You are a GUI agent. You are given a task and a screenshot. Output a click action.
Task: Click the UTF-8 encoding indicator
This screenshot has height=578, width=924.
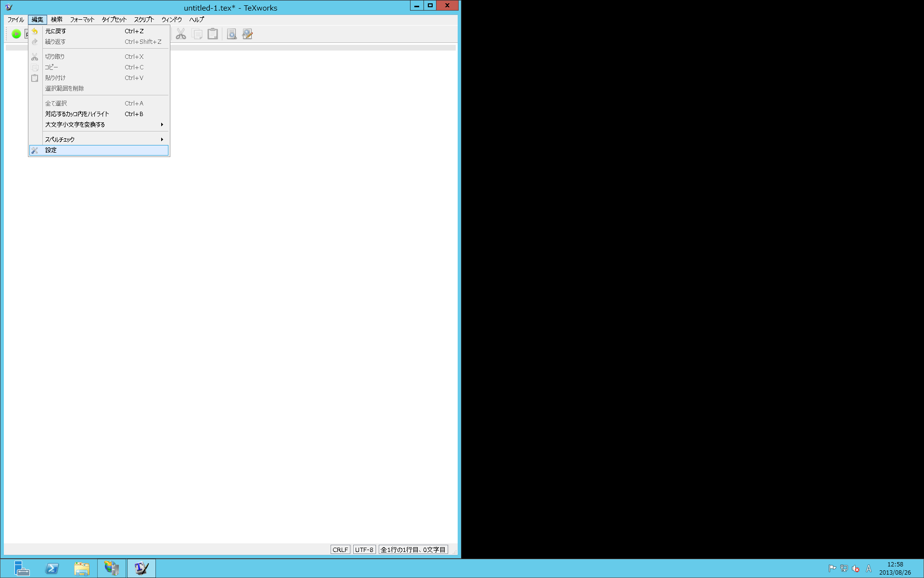[364, 550]
